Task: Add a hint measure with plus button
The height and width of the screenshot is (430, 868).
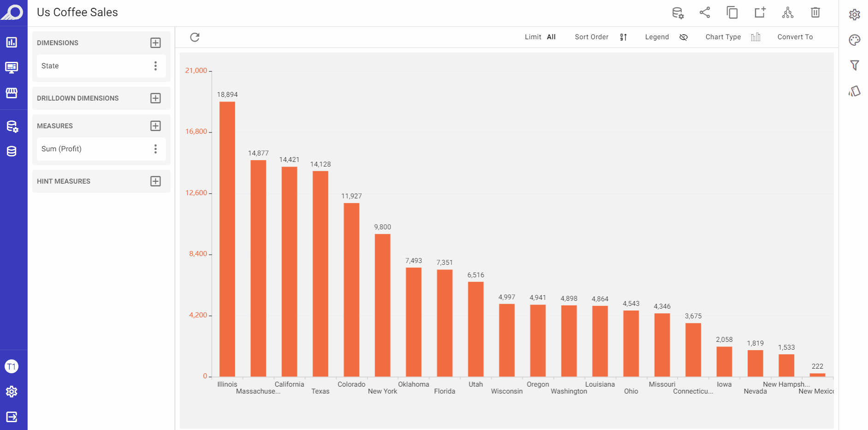Action: click(x=156, y=181)
